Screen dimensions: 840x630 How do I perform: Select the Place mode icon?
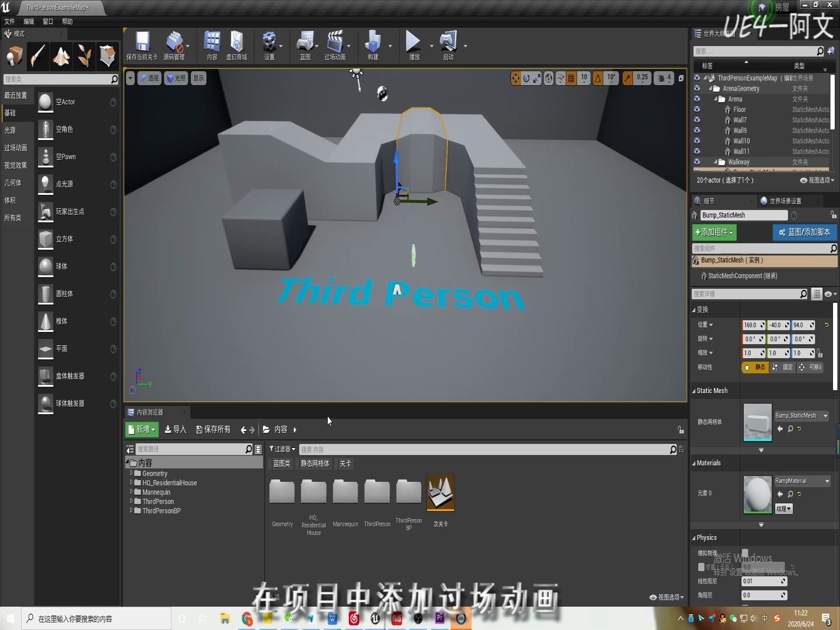tap(14, 56)
